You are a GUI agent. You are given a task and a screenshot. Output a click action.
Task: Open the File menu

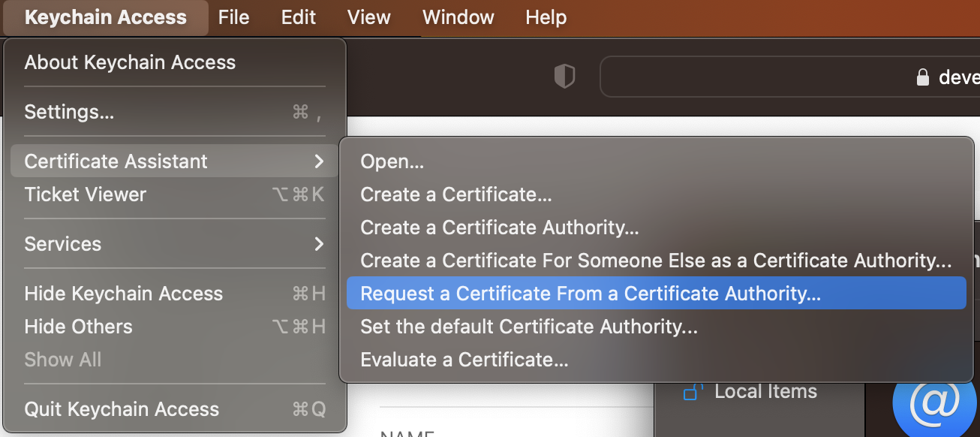(x=233, y=17)
